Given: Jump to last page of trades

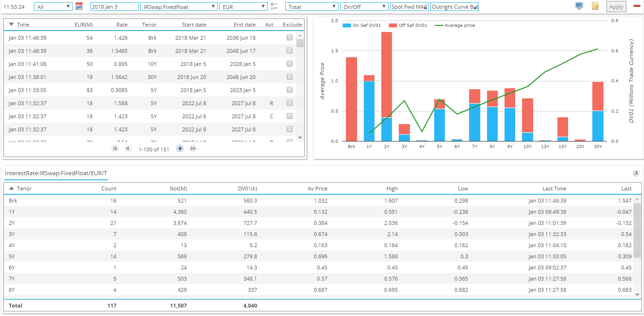Looking at the screenshot, I should pos(193,149).
